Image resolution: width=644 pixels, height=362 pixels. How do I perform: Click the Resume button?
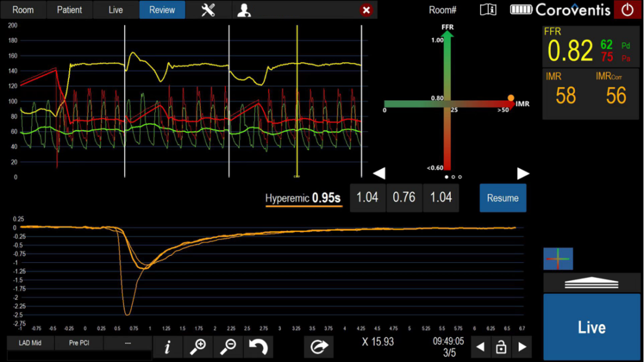click(503, 198)
